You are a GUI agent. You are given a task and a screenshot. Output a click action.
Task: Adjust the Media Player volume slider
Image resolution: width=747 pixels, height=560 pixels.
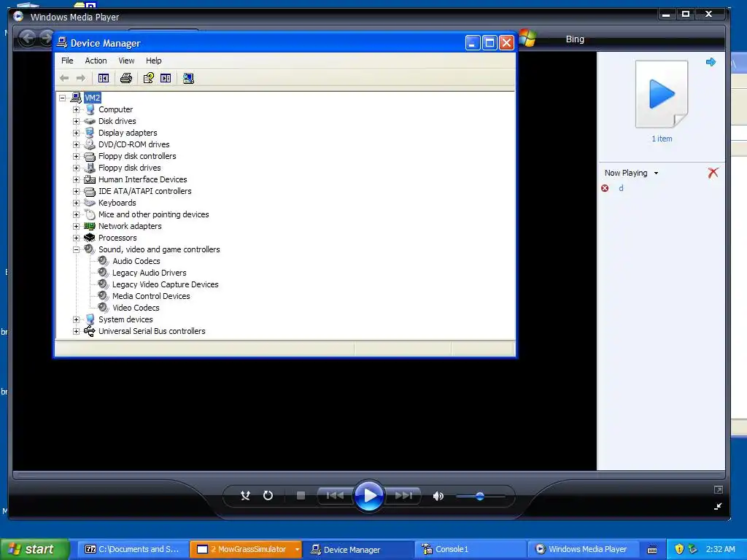pyautogui.click(x=480, y=496)
